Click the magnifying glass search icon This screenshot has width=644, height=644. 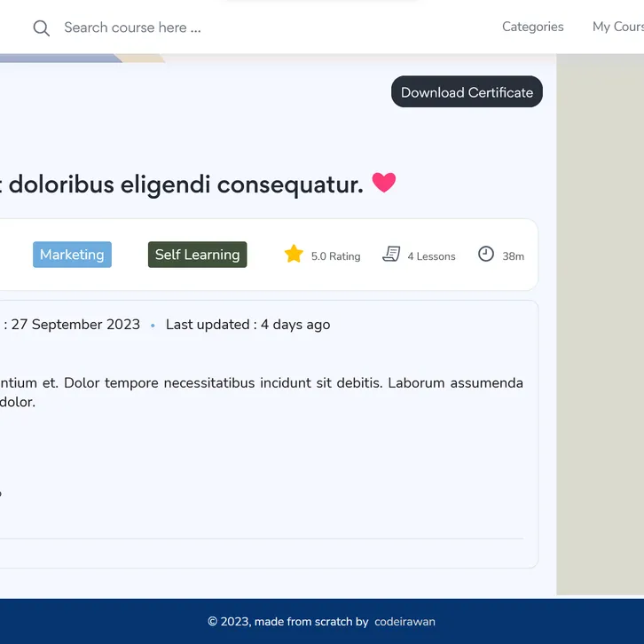[41, 28]
